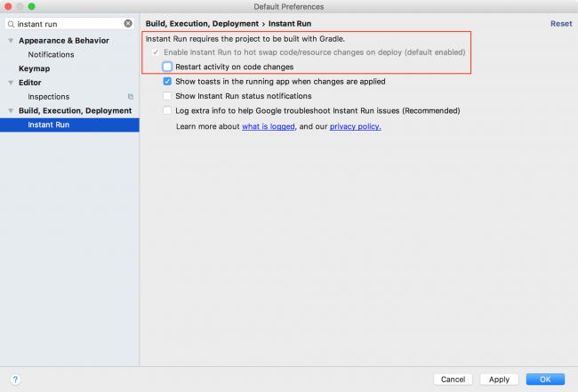Click the green zoom window button

[x=32, y=6]
